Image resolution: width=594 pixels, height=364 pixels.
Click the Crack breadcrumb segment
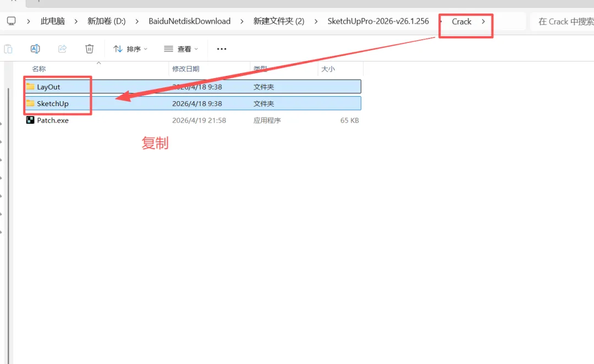click(461, 21)
